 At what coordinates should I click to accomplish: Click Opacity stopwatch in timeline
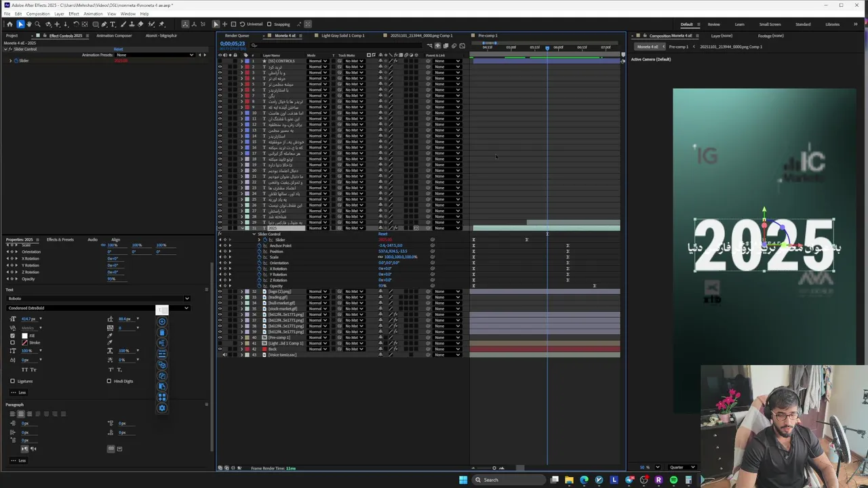coord(259,286)
